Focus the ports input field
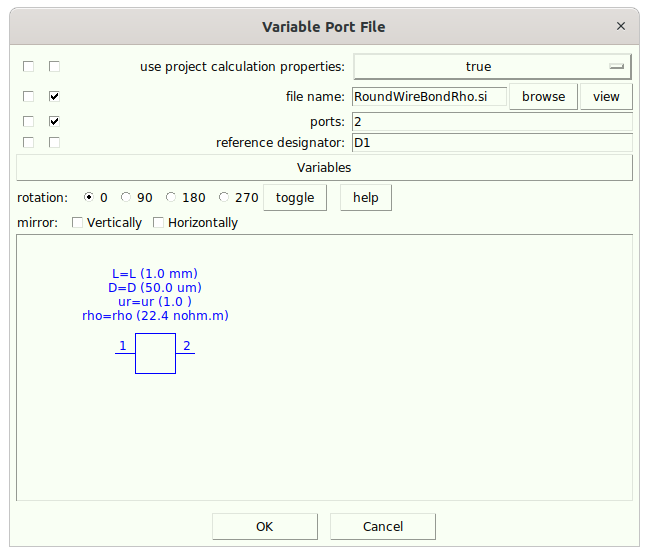Screen dimensions: 649x556 pyautogui.click(x=492, y=122)
